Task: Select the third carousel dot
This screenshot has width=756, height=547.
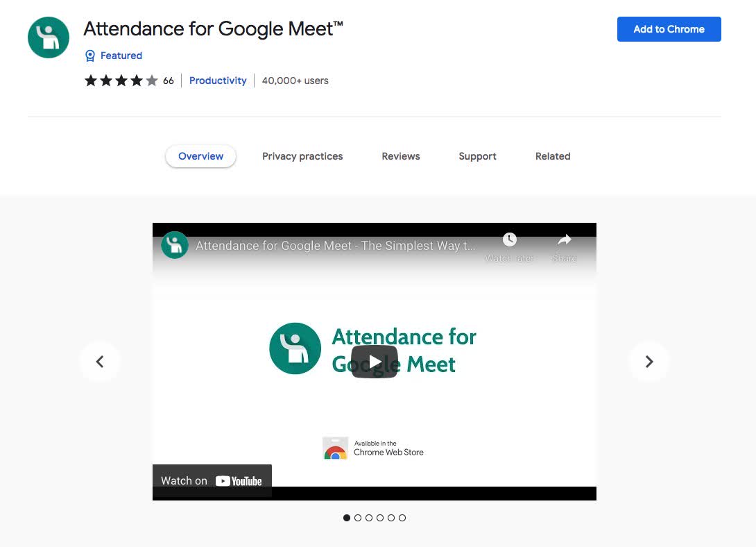Action: click(369, 518)
